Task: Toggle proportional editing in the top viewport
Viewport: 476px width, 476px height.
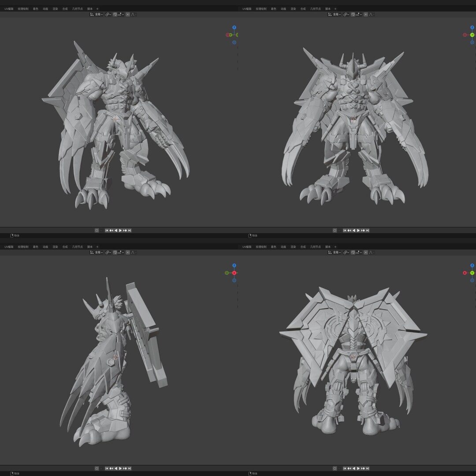Action: click(x=128, y=14)
